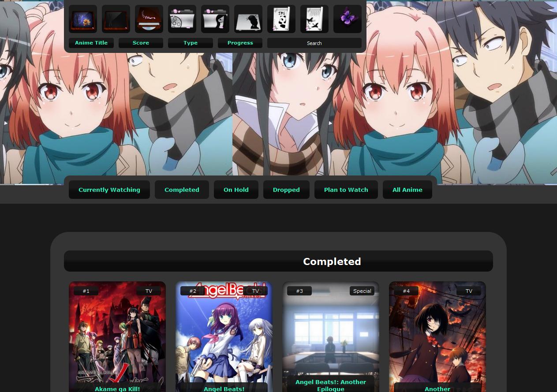Click the disc drive icon
Screen dimensions: 557x392
point(149,19)
